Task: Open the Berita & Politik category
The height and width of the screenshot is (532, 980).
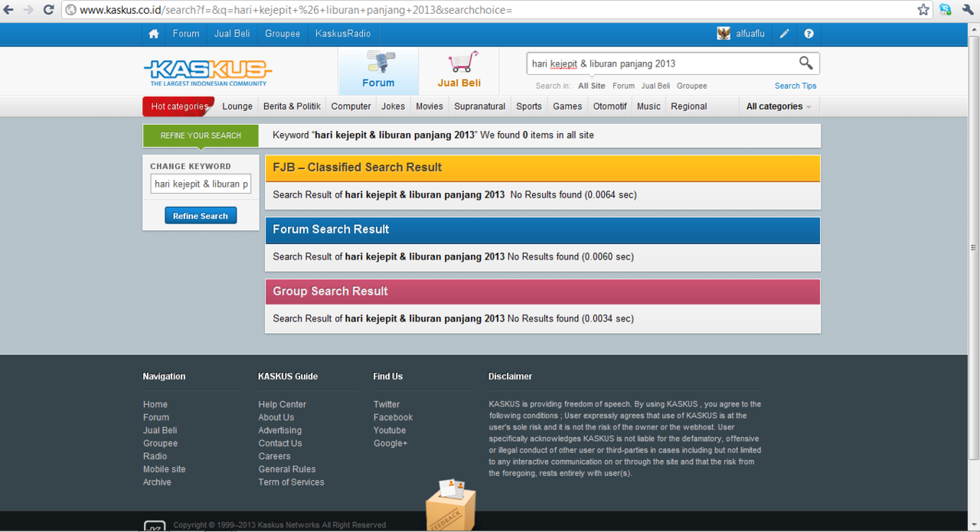Action: pos(292,106)
